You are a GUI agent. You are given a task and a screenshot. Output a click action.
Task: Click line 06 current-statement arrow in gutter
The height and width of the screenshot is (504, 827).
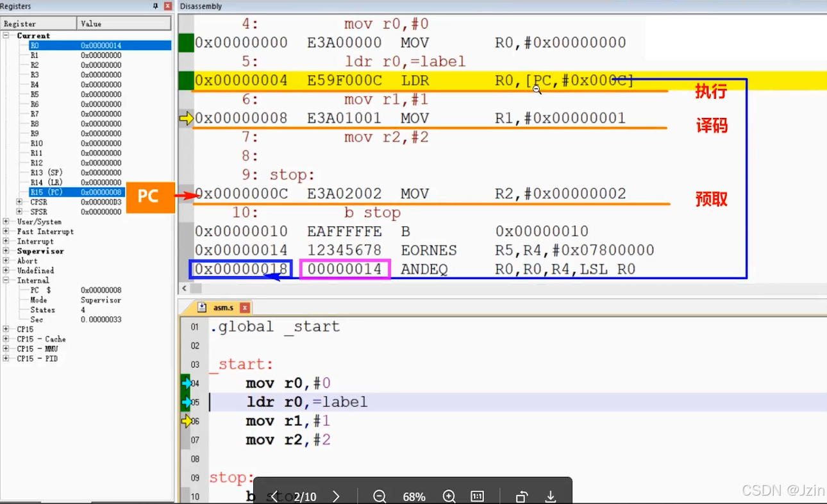(x=187, y=421)
